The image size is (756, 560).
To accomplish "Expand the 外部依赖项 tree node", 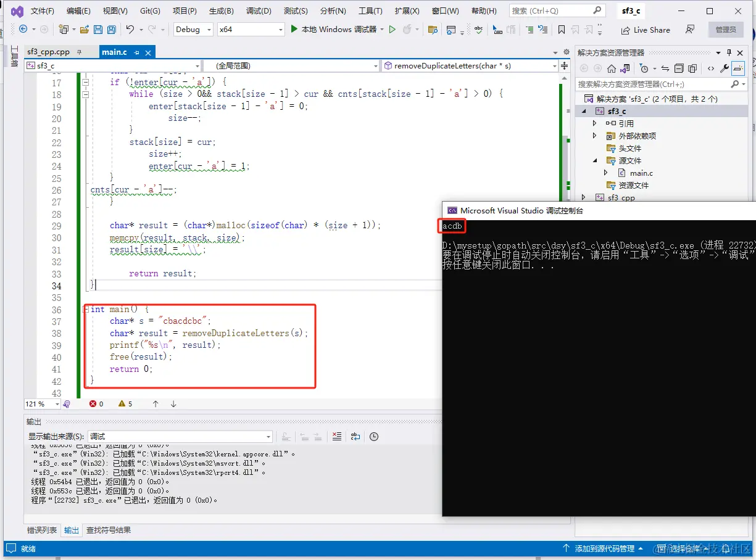I will pyautogui.click(x=594, y=136).
